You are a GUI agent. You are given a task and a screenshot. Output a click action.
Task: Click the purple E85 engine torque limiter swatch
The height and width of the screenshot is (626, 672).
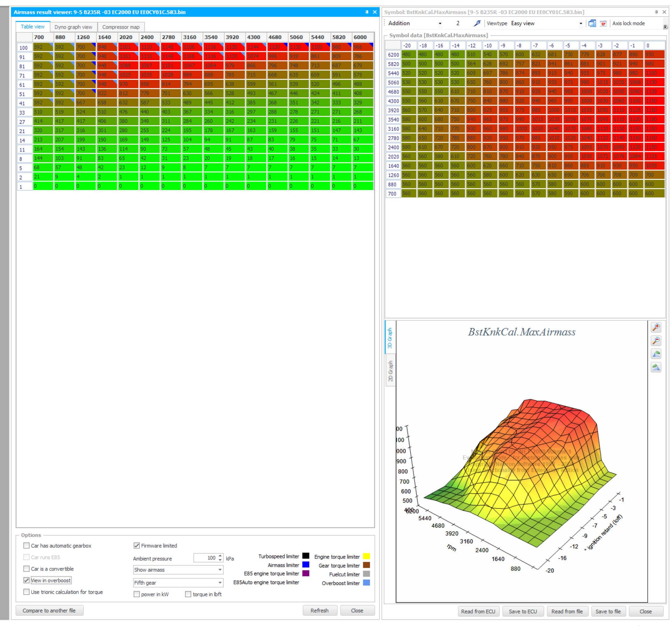pyautogui.click(x=305, y=573)
